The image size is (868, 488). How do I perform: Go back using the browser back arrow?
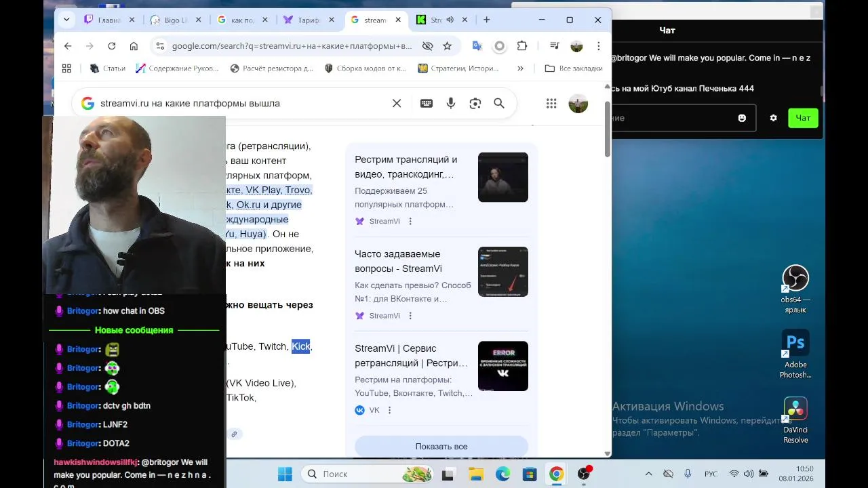coord(68,46)
